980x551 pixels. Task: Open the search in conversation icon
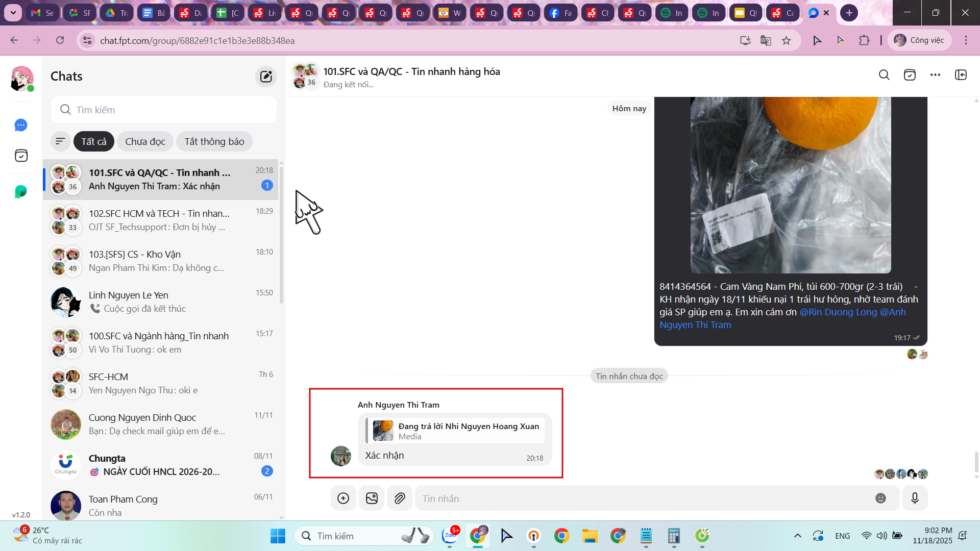tap(884, 75)
